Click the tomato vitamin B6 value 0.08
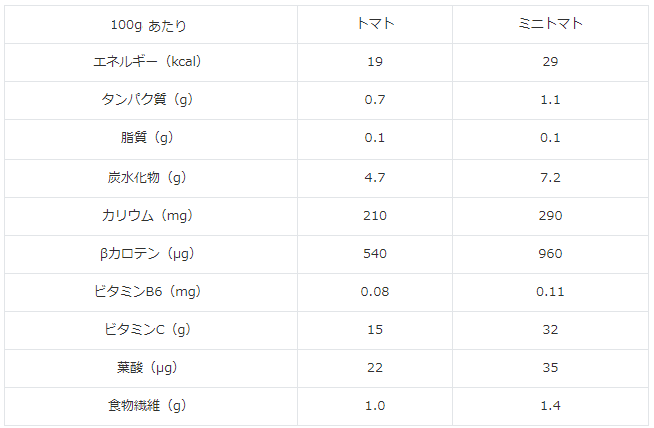 tap(375, 291)
